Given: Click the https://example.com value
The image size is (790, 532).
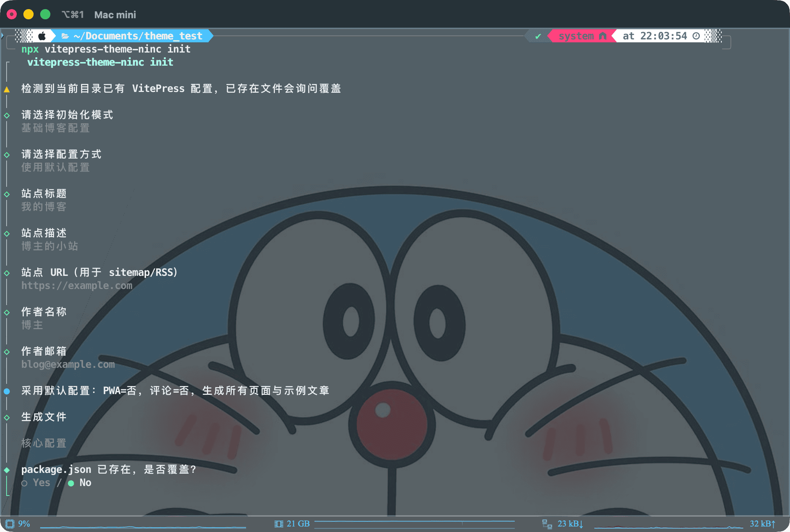Looking at the screenshot, I should [x=77, y=285].
